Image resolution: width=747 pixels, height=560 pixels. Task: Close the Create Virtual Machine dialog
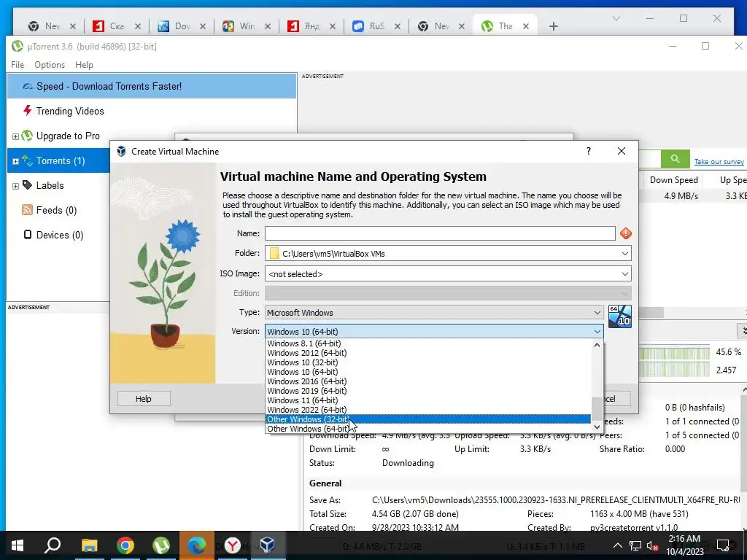pyautogui.click(x=622, y=151)
